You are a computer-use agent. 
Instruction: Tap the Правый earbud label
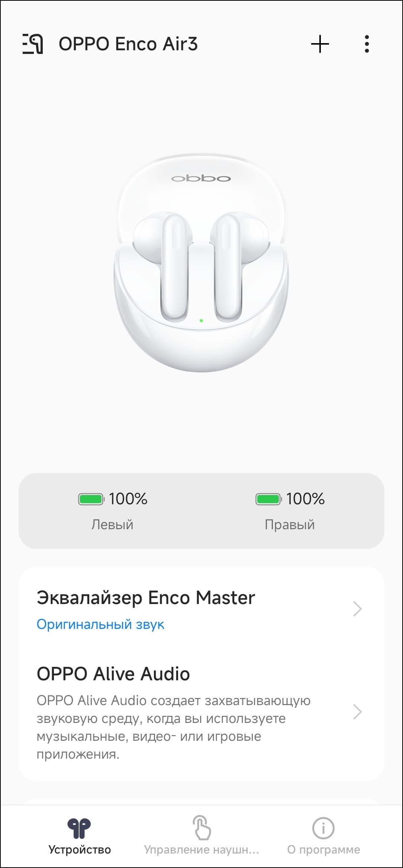(x=290, y=524)
